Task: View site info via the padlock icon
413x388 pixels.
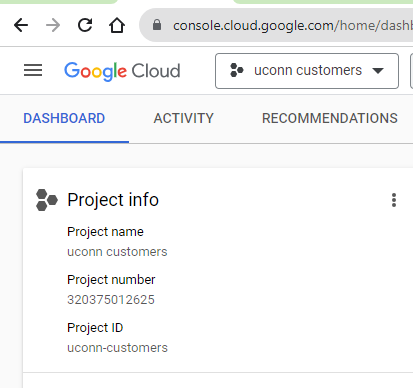Action: pos(157,25)
